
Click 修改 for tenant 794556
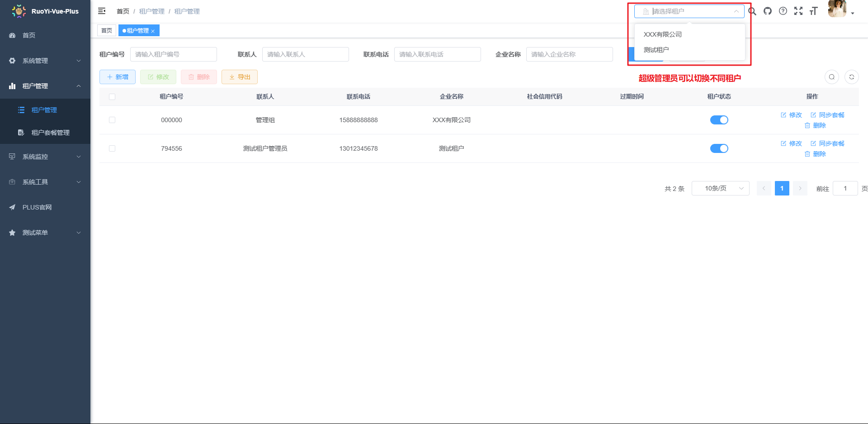coord(791,143)
